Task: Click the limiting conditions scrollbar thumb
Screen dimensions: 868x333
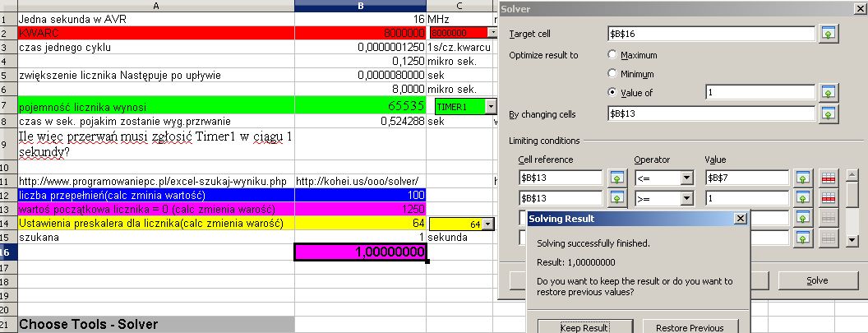Action: tap(853, 194)
